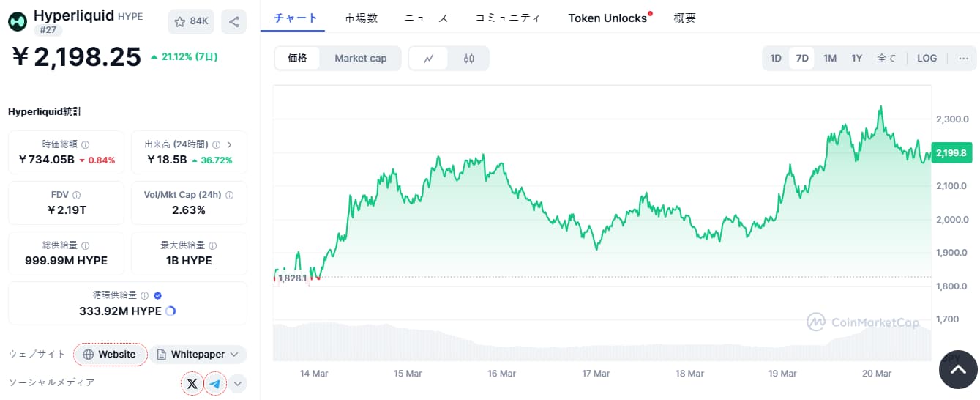The height and width of the screenshot is (400, 980).
Task: Select the 価格 price toggle
Action: coord(297,59)
